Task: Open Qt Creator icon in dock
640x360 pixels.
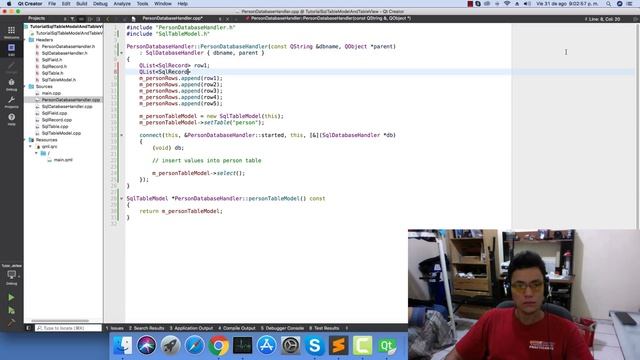Action: click(x=387, y=346)
